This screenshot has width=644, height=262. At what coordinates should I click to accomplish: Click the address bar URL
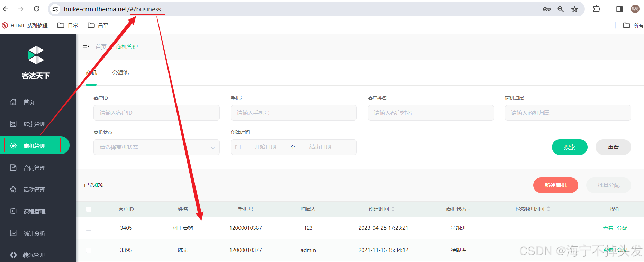point(112,9)
